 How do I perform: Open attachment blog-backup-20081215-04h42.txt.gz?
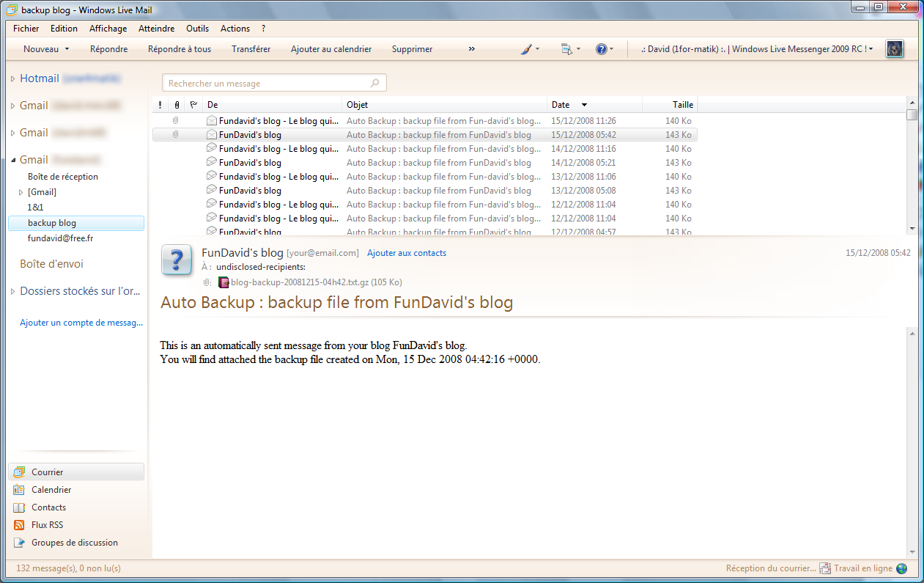tap(316, 282)
